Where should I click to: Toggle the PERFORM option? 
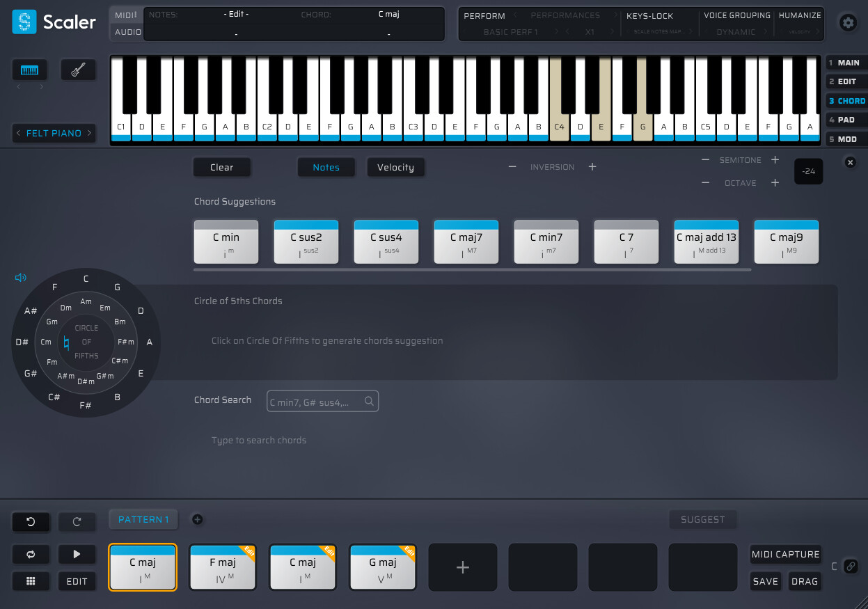point(484,16)
